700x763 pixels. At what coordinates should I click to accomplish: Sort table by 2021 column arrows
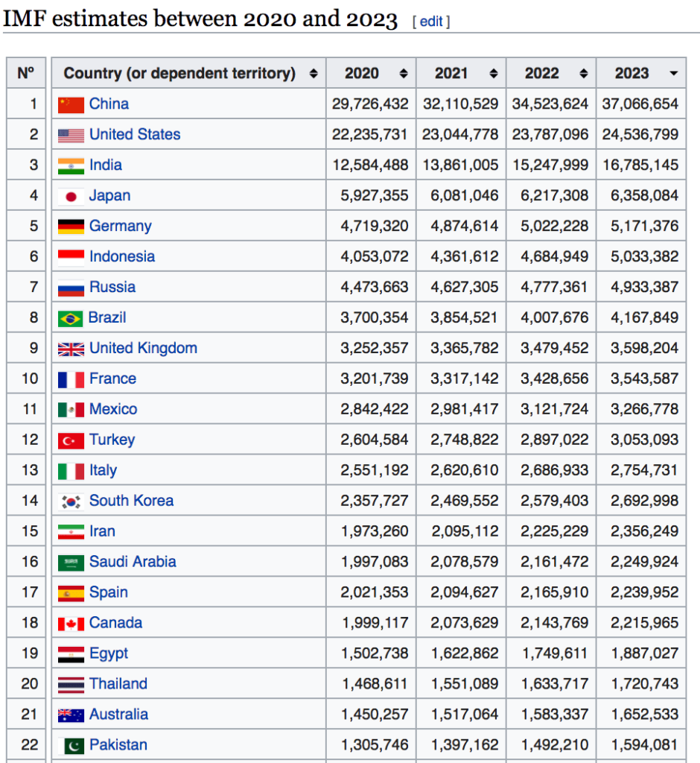click(493, 74)
